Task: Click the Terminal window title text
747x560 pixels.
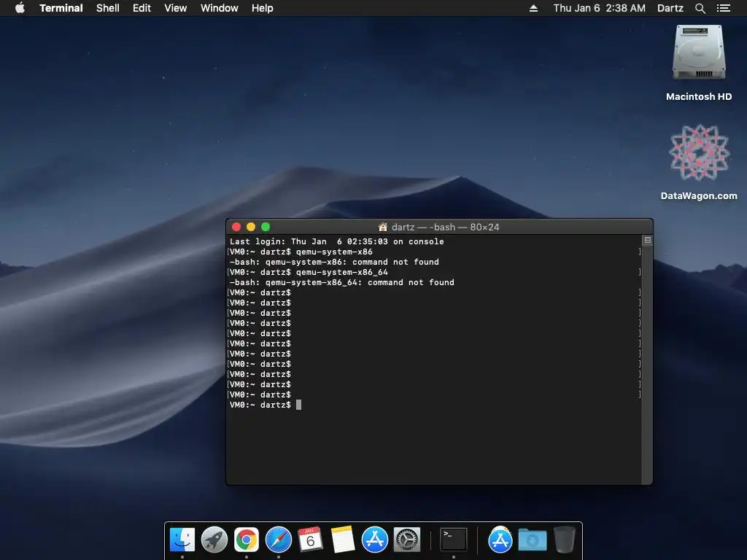Action: (x=446, y=227)
